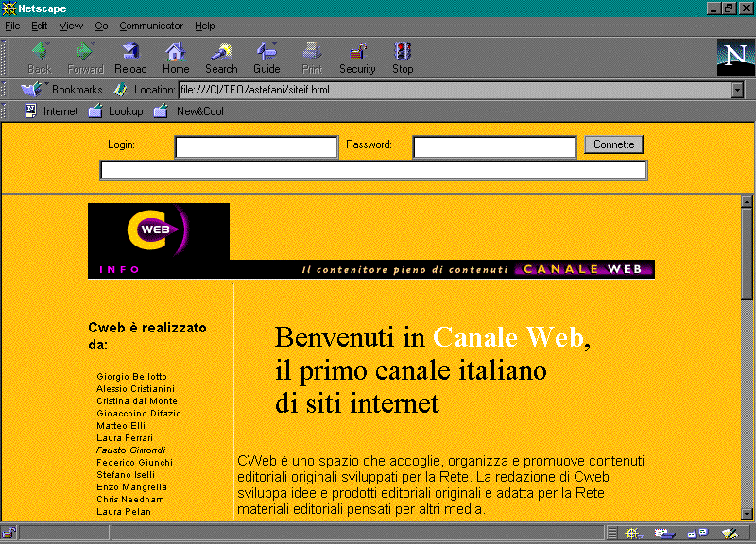Open the Communicator menu

click(x=151, y=26)
